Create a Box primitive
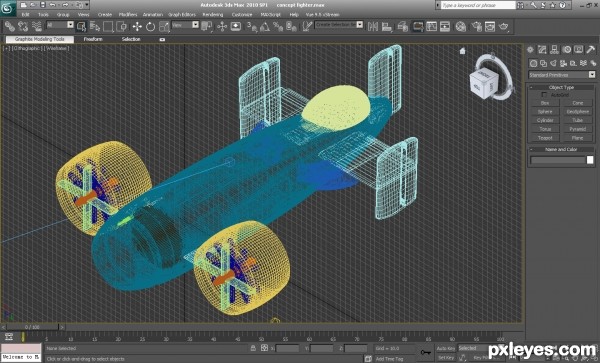The image size is (600, 363). [x=545, y=103]
